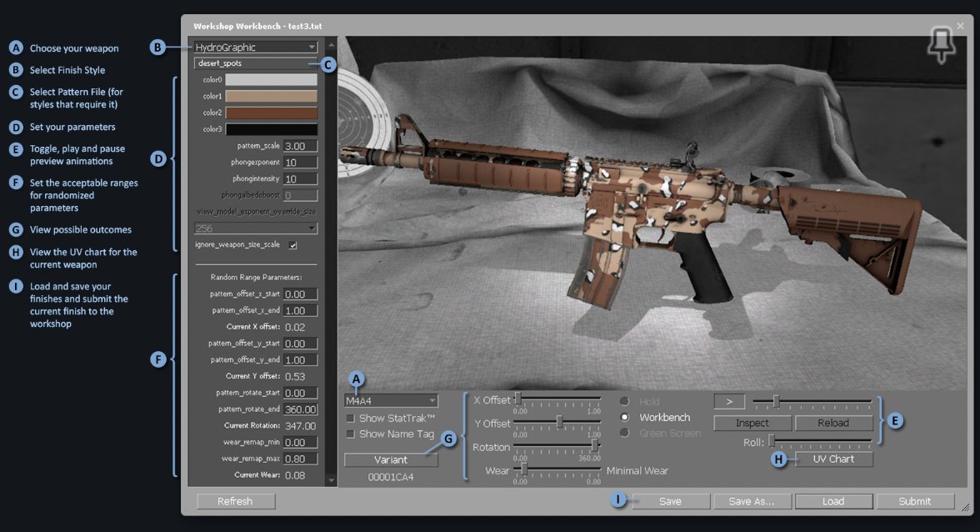Click the variant code 00001CA4
This screenshot has width=980, height=532.
(391, 477)
